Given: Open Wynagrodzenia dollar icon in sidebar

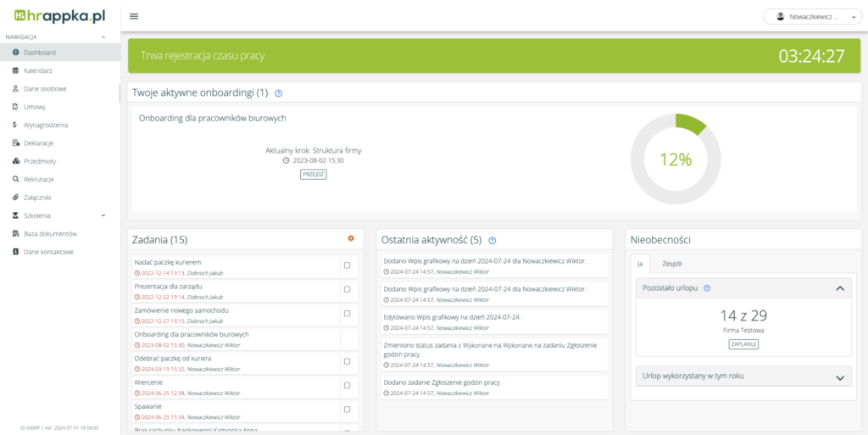Looking at the screenshot, I should click(x=16, y=125).
